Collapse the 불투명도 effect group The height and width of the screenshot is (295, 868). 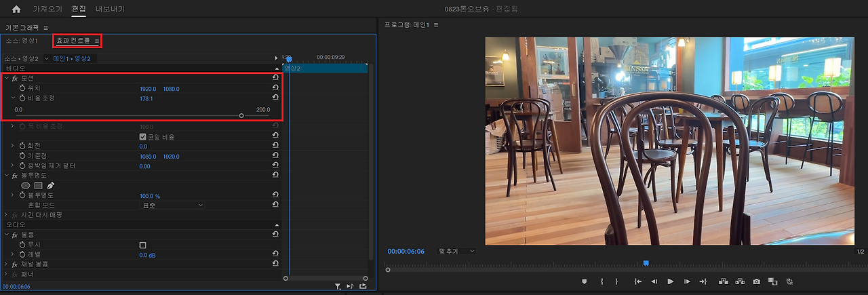click(x=7, y=175)
